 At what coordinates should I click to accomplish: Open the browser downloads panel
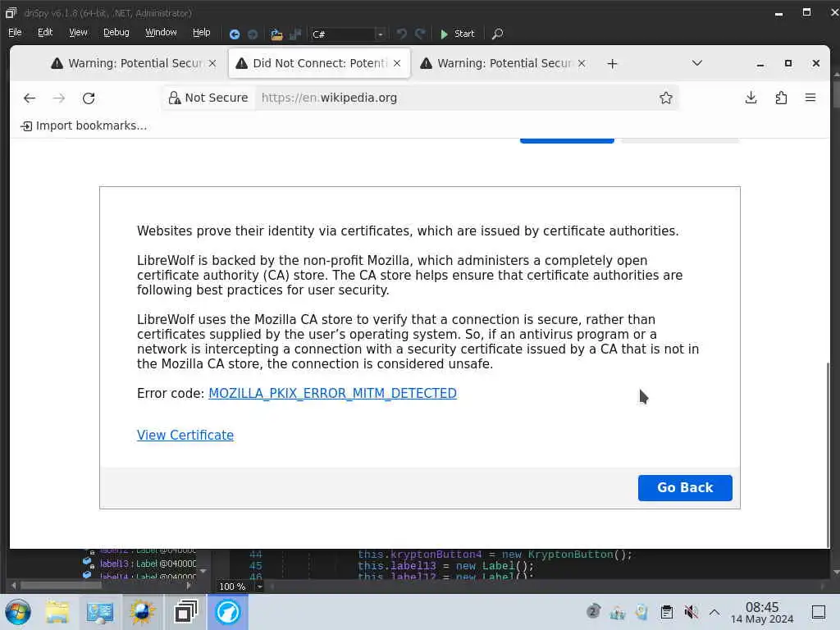pos(751,98)
